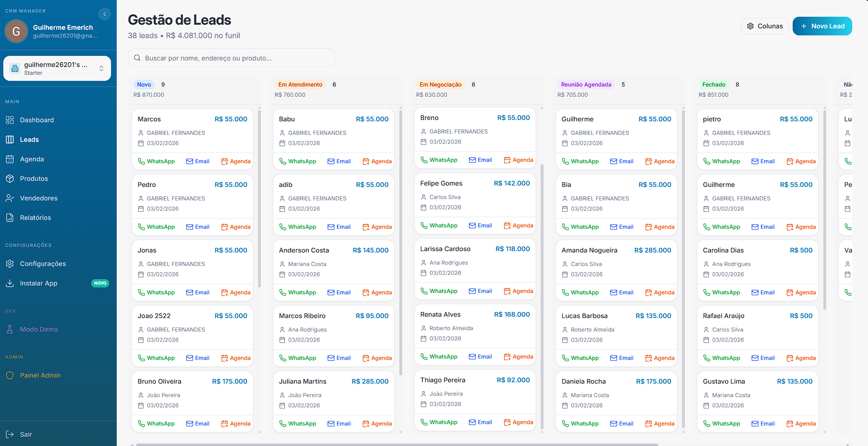The width and height of the screenshot is (868, 446).
Task: Select the Reunião Agendada column tag
Action: 586,85
